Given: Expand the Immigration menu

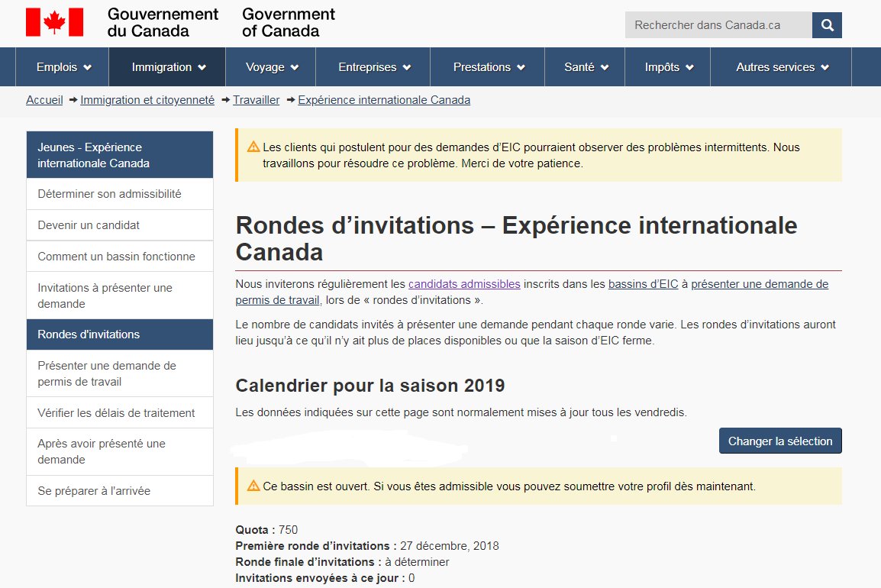Looking at the screenshot, I should coord(167,67).
